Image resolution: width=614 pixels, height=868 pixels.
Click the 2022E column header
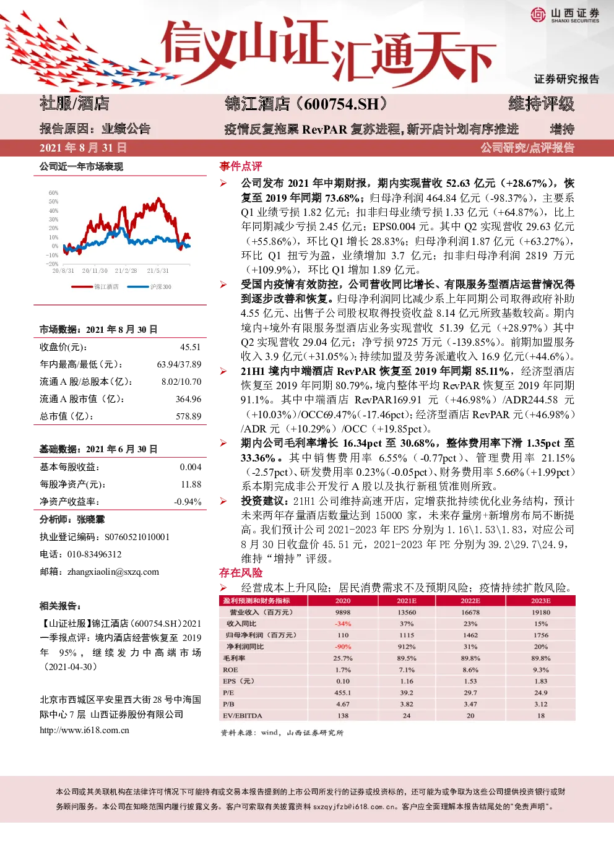[x=470, y=601]
